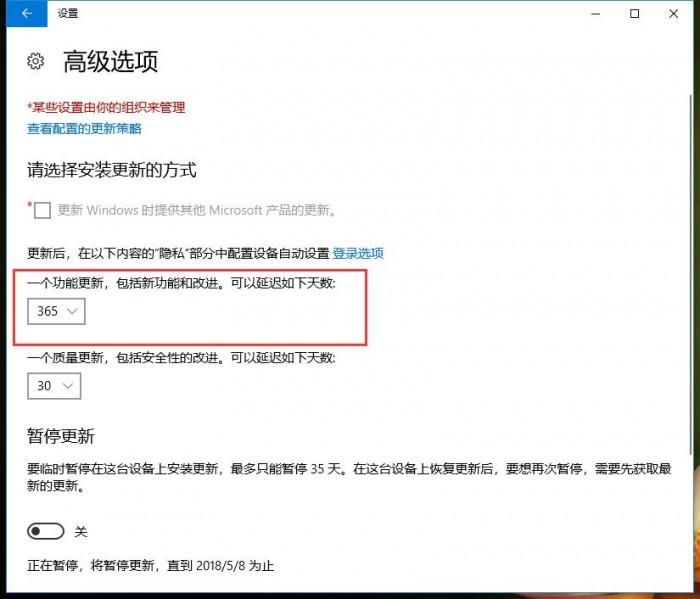Open the 登录选项 link
Image resolution: width=700 pixels, height=599 pixels.
click(358, 254)
